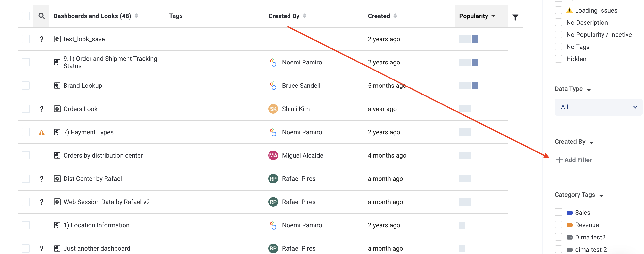Click Shinji Kim's SK avatar
The width and height of the screenshot is (644, 254).
273,109
